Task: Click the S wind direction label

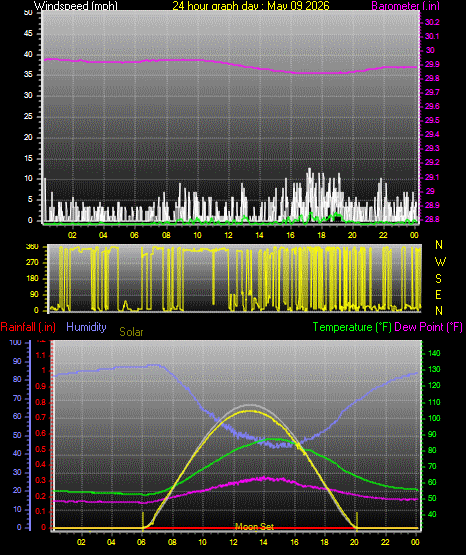Action: pyautogui.click(x=438, y=279)
